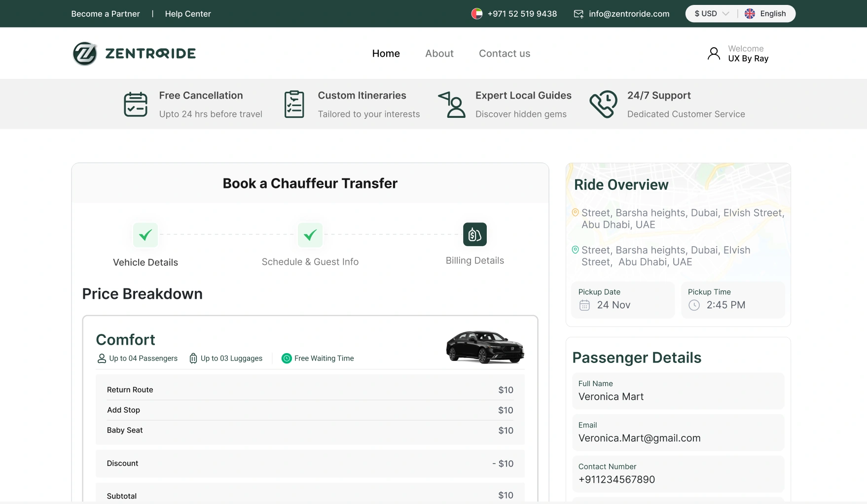Click the Vehicle Details step checkmark
Screen dimensions: 867x504
click(145, 235)
